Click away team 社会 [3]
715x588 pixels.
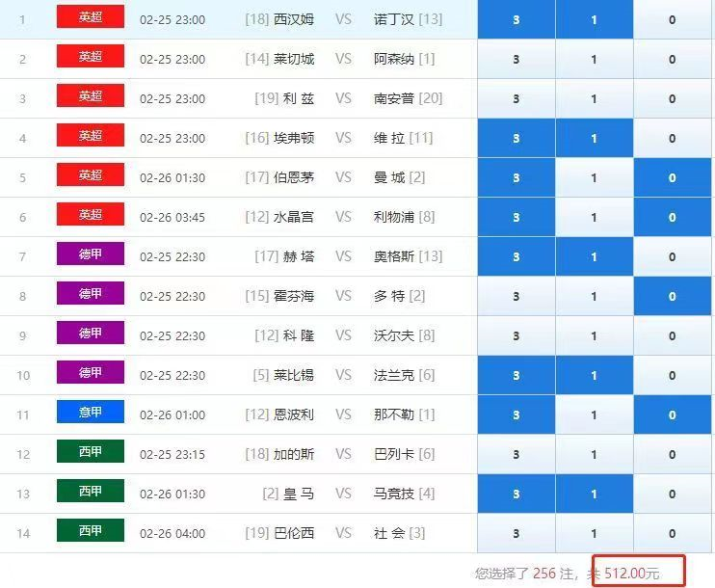point(400,533)
